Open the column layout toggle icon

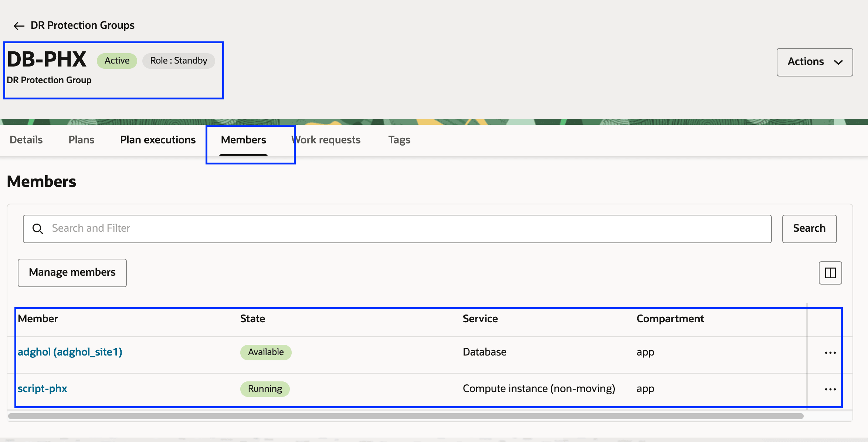point(830,273)
